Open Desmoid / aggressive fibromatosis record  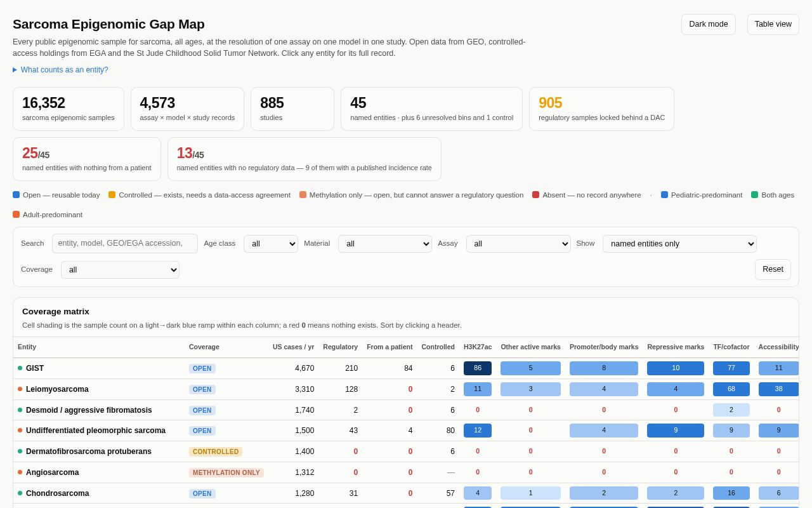click(89, 410)
